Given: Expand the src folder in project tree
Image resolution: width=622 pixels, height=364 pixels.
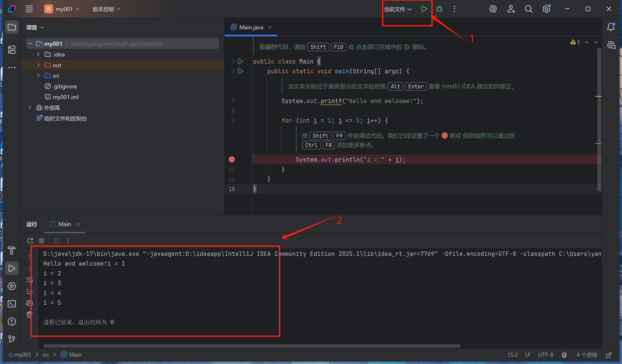Looking at the screenshot, I should click(x=38, y=76).
